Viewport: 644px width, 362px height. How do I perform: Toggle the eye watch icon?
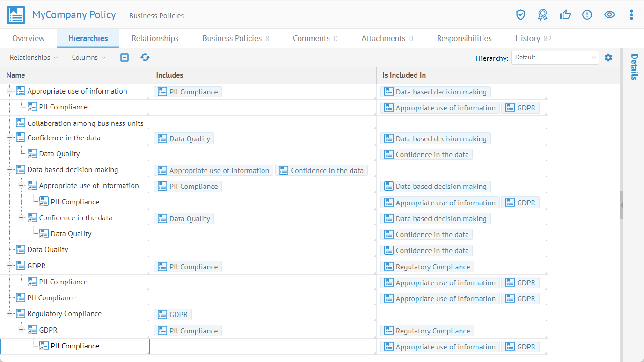[x=609, y=15]
